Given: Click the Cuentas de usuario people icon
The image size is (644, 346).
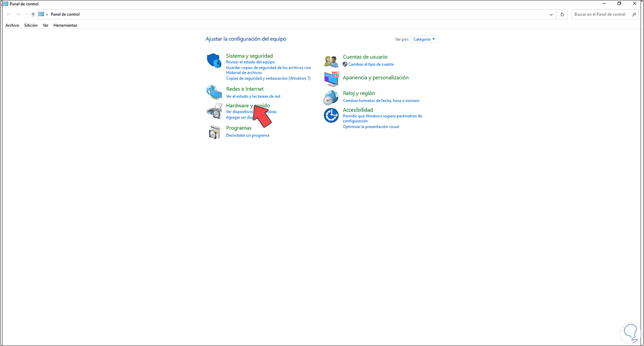Looking at the screenshot, I should [331, 61].
